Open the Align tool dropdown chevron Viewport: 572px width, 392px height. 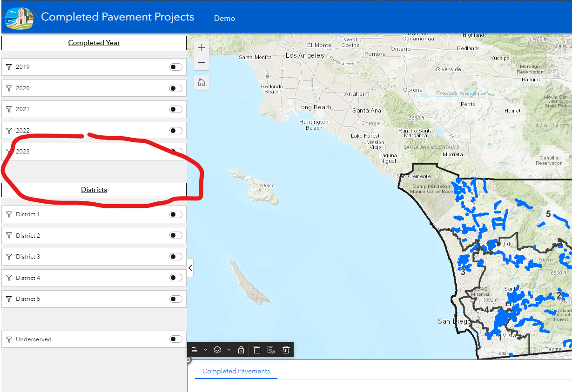[205, 350]
